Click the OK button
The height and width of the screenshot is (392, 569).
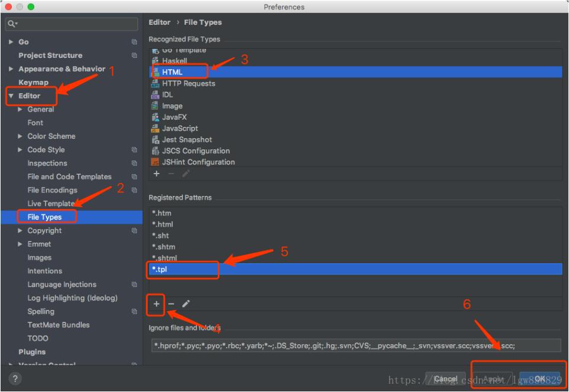[539, 379]
